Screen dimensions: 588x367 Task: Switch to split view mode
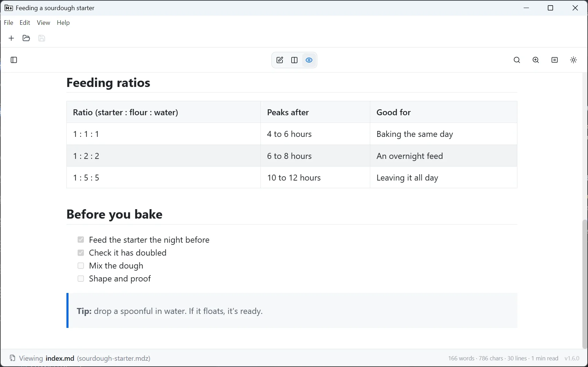tap(294, 60)
